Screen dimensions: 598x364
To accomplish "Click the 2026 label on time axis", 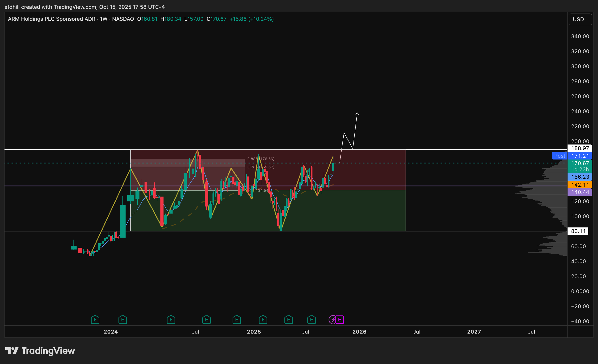I will (x=359, y=332).
